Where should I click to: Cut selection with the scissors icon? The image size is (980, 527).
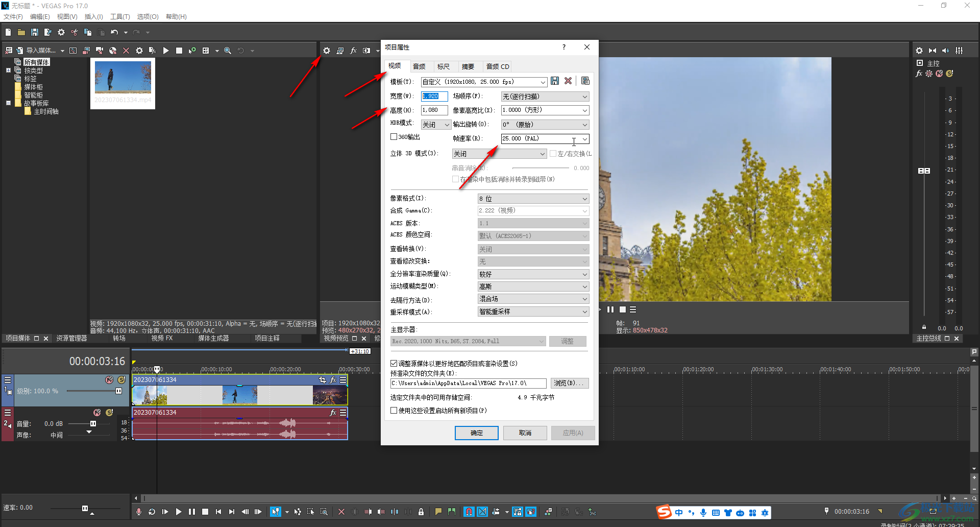75,32
